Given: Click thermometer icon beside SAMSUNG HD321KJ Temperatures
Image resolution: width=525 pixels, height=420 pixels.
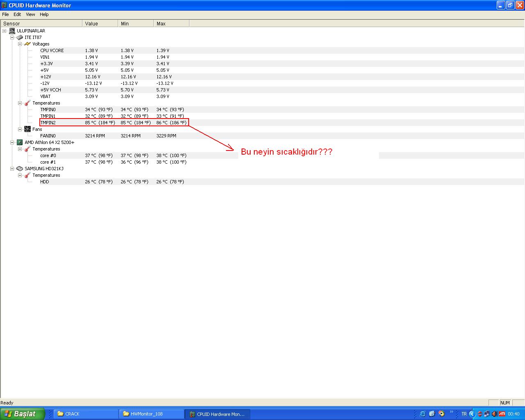Looking at the screenshot, I should tap(27, 175).
